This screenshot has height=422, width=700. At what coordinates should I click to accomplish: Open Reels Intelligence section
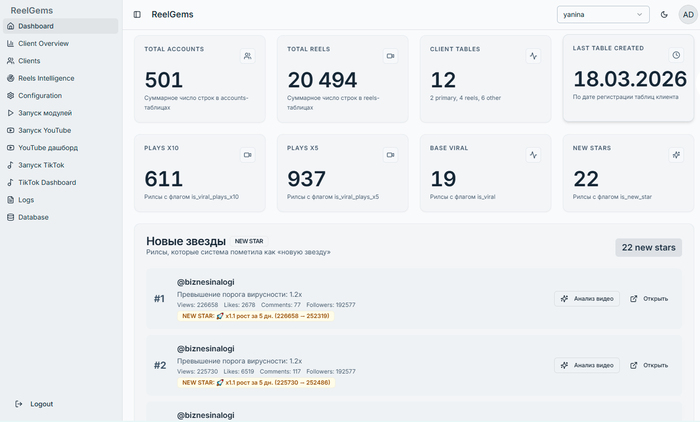61,78
